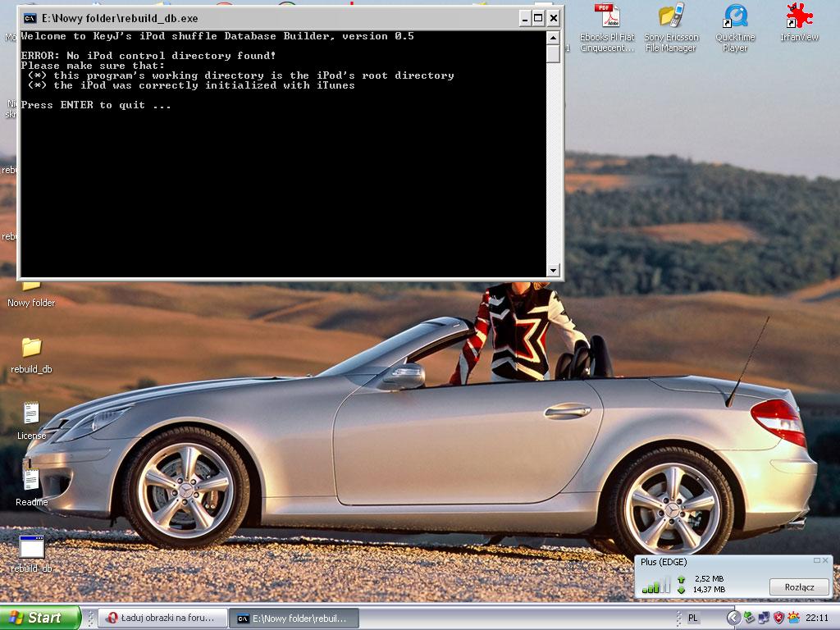Switch to the Opera 'Ładuj obrazki na foru...' taskbar button
Screen dimensions: 840x630
(163, 619)
